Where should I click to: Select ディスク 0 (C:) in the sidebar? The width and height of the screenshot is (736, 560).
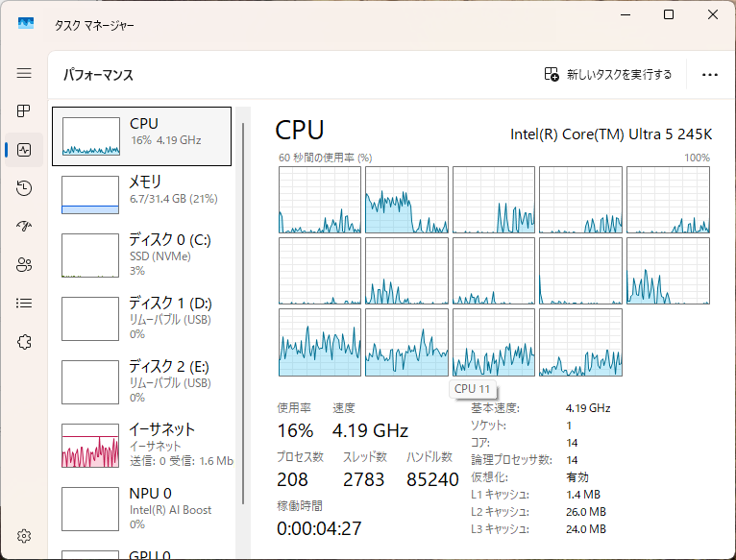pyautogui.click(x=142, y=255)
